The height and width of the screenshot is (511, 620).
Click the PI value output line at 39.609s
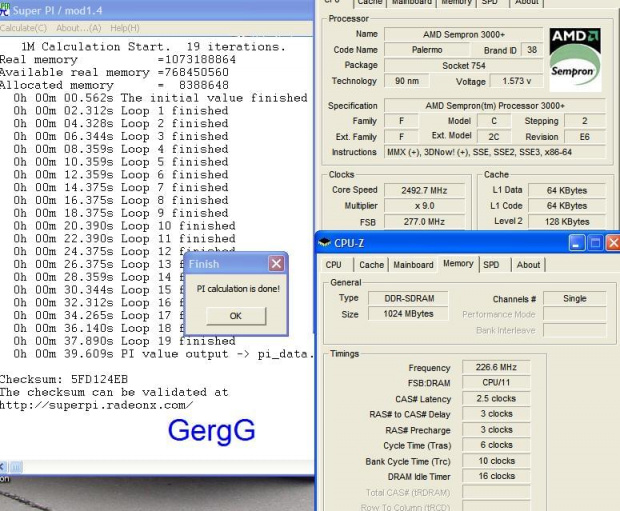coord(164,354)
